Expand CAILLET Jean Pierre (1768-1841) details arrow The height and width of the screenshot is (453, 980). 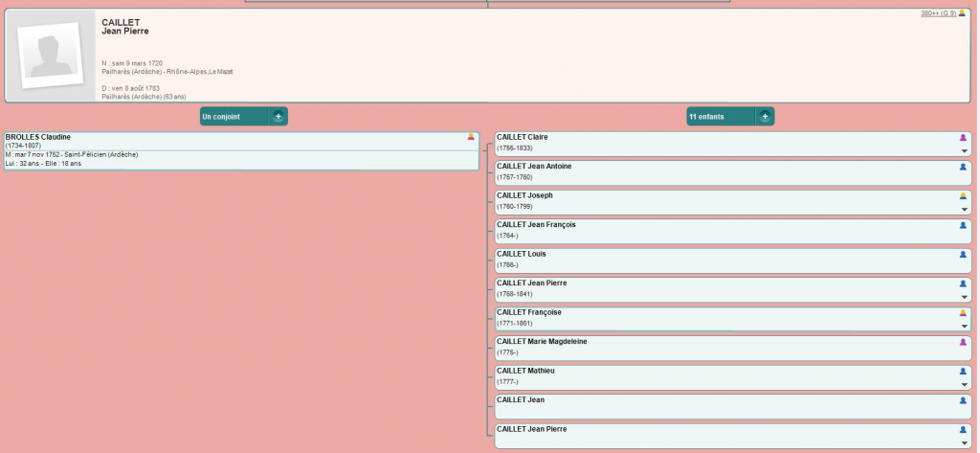[x=964, y=297]
